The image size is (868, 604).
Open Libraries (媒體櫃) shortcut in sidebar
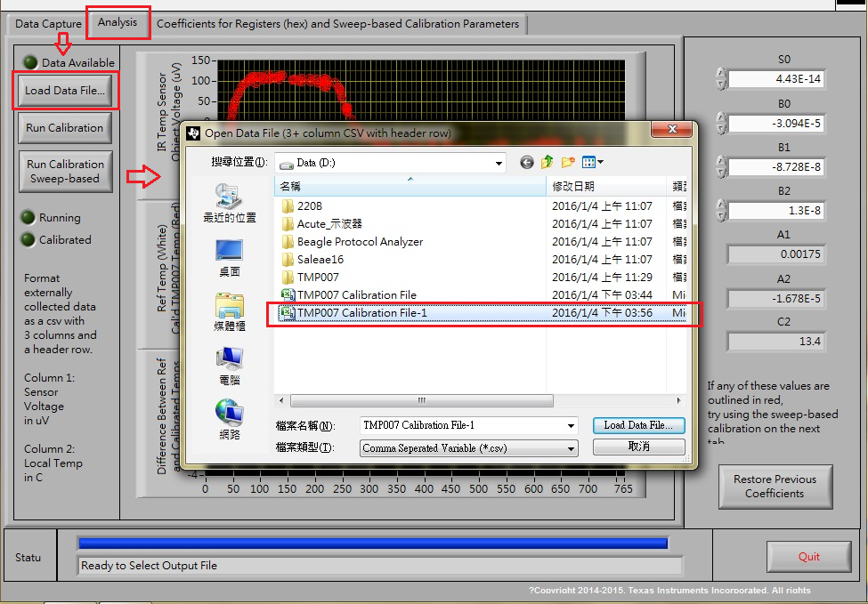(x=229, y=312)
